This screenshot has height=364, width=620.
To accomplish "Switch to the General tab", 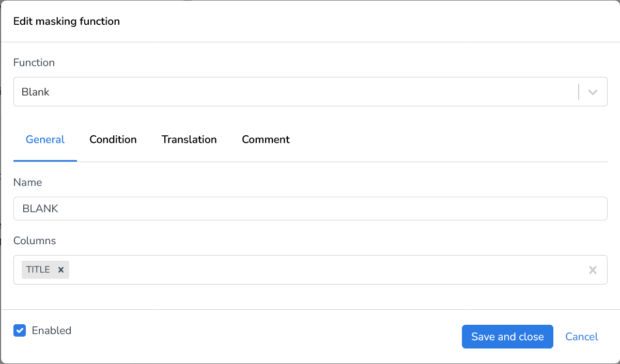I will (45, 139).
